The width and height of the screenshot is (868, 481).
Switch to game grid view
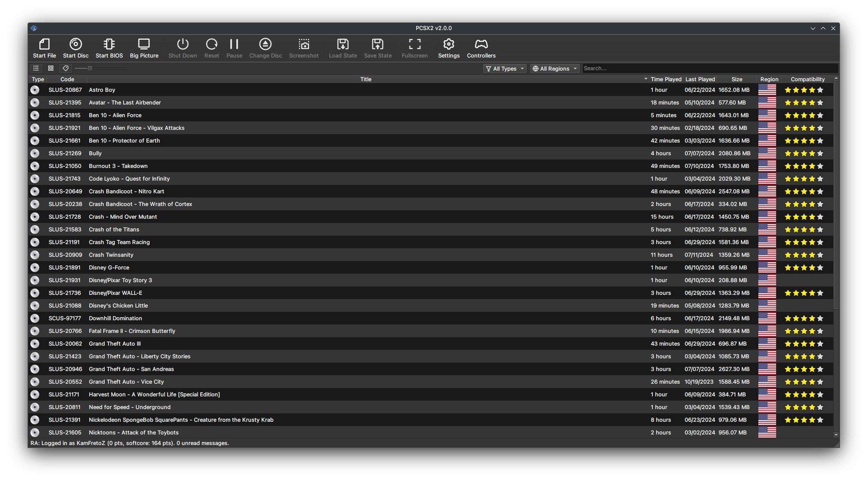pyautogui.click(x=51, y=68)
